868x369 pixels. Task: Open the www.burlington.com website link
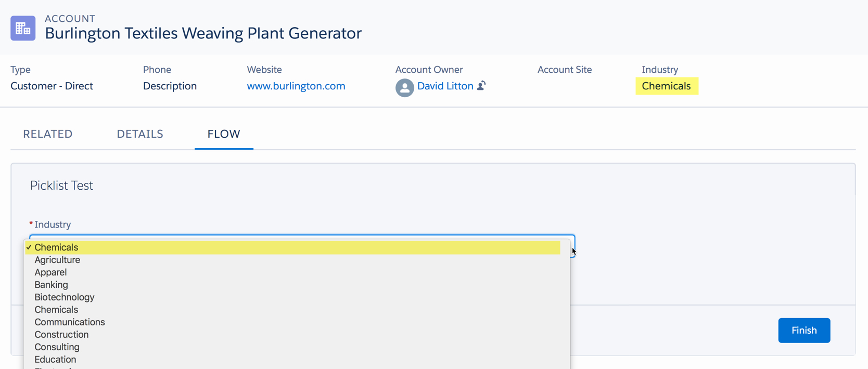[x=296, y=86]
